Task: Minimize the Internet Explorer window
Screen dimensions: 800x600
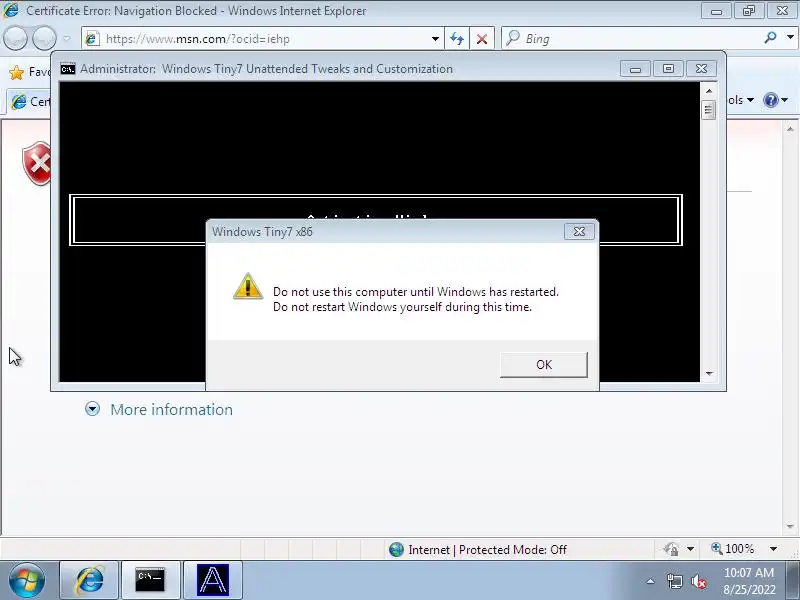Action: [x=716, y=11]
